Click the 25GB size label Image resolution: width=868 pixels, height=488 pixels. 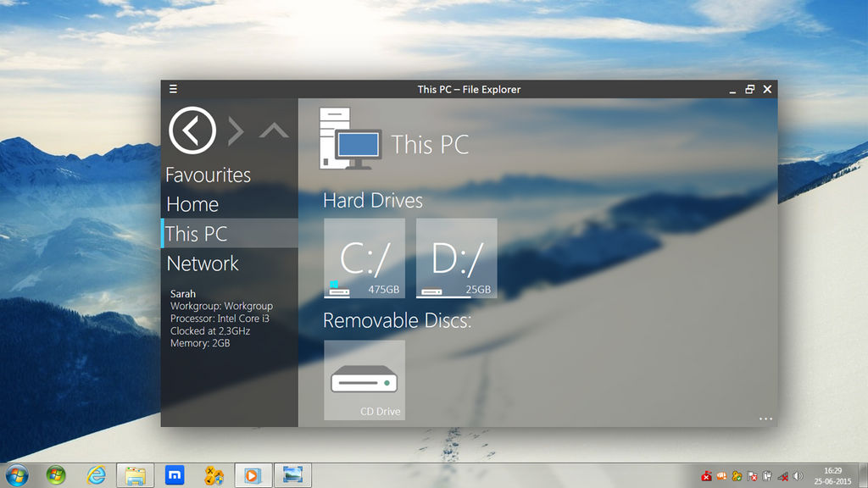pyautogui.click(x=478, y=290)
